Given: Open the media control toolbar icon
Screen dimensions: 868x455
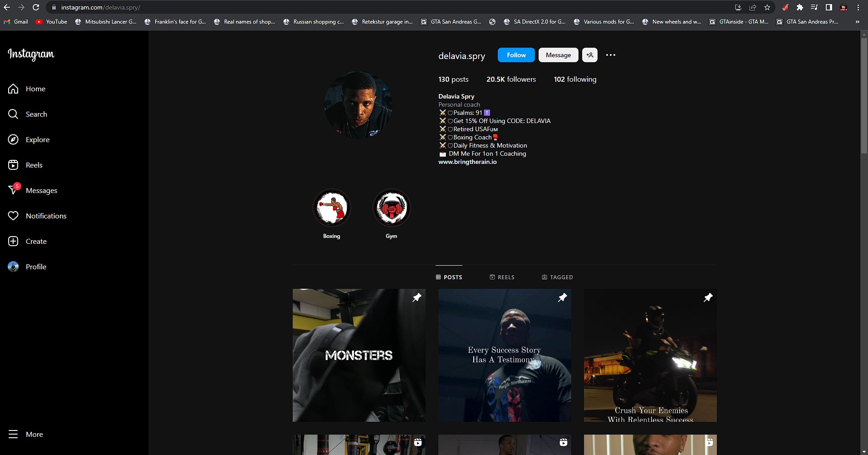Looking at the screenshot, I should click(814, 7).
